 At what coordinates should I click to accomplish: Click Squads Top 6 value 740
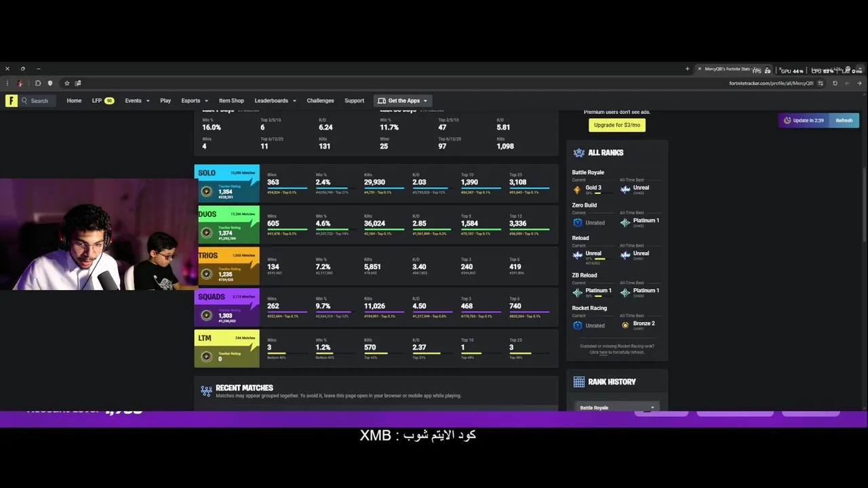515,306
